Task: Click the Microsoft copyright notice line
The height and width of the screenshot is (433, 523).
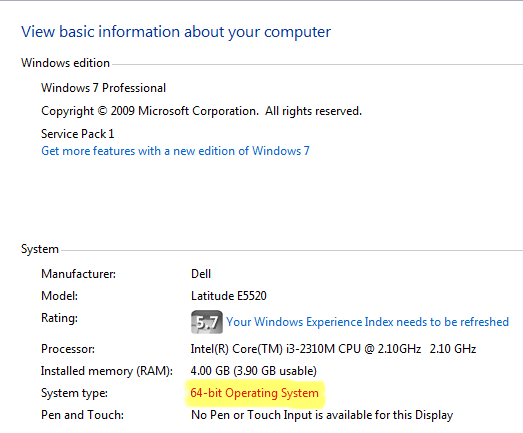Action: point(201,111)
